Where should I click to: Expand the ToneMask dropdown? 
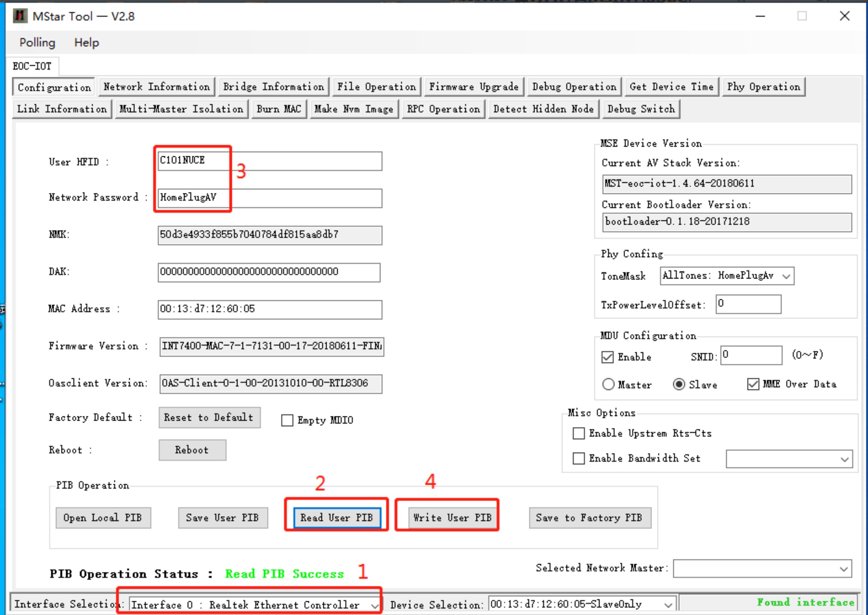tap(786, 276)
